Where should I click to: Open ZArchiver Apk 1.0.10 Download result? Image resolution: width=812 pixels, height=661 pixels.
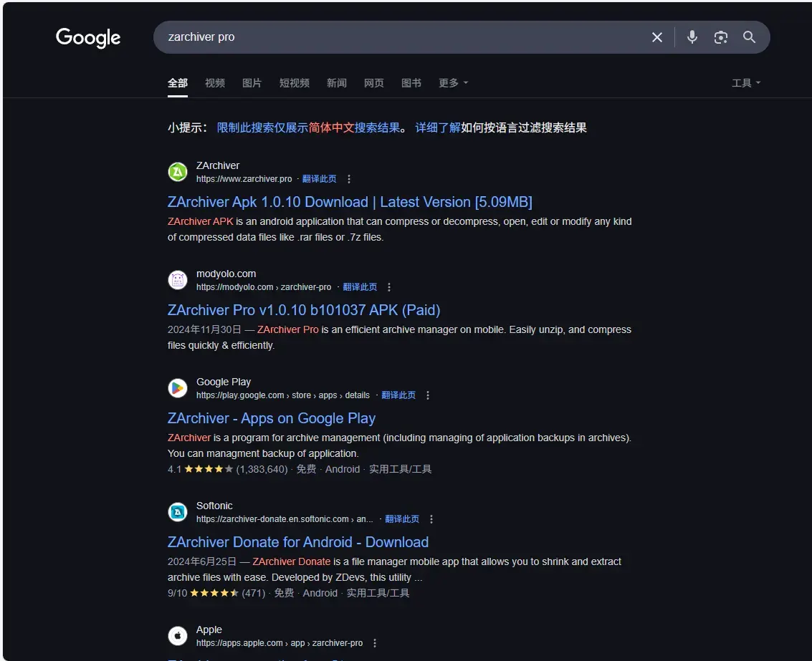(x=350, y=202)
